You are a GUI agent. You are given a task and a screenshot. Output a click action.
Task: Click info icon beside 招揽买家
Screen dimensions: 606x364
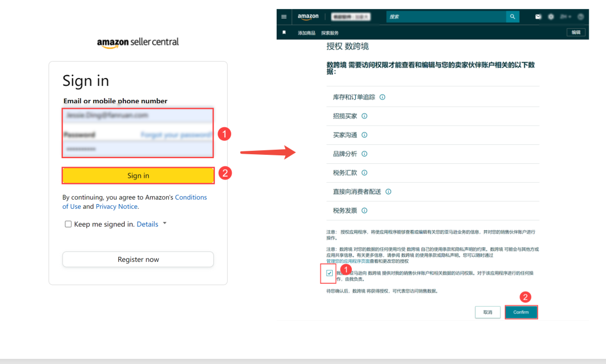tap(364, 116)
